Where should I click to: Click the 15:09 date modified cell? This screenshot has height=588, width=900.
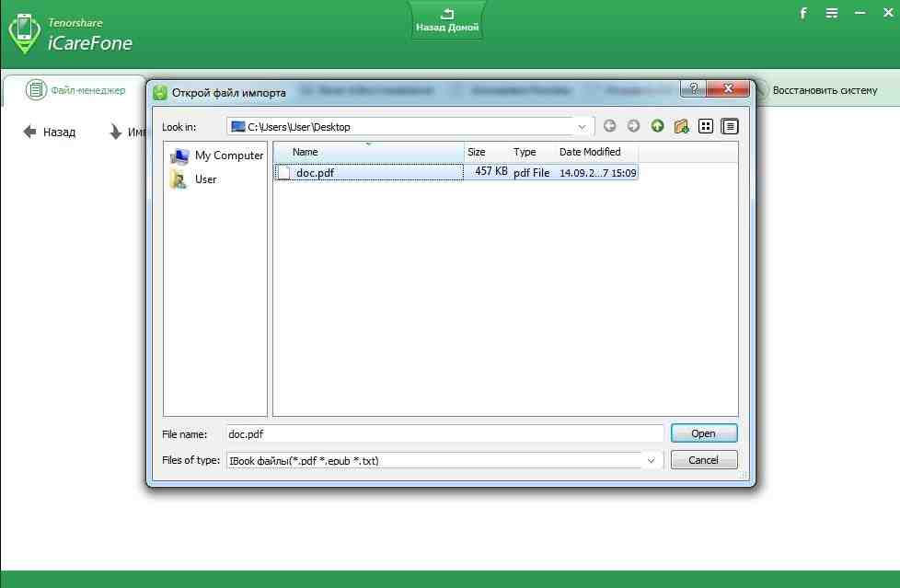[597, 173]
